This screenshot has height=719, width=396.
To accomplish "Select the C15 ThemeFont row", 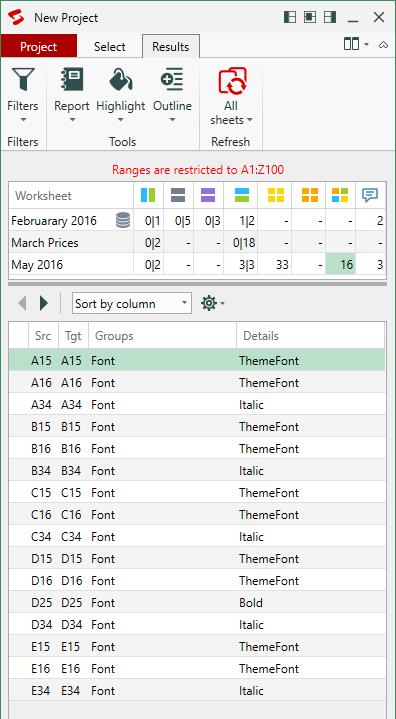I will pyautogui.click(x=197, y=493).
